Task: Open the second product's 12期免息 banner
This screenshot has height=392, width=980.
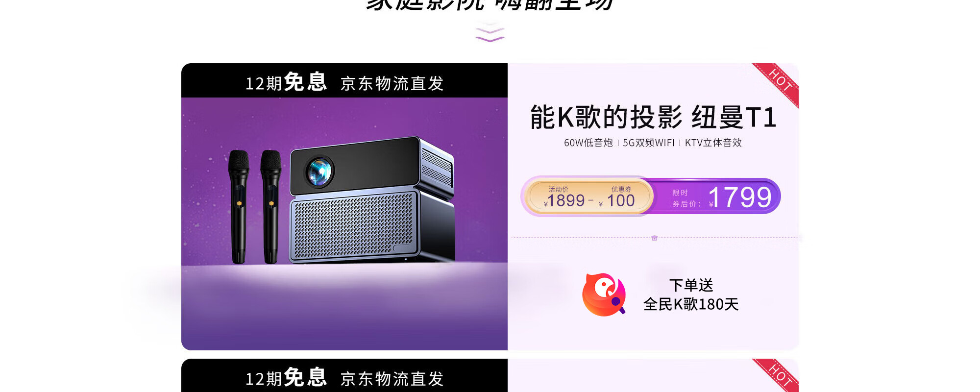Action: (x=344, y=376)
